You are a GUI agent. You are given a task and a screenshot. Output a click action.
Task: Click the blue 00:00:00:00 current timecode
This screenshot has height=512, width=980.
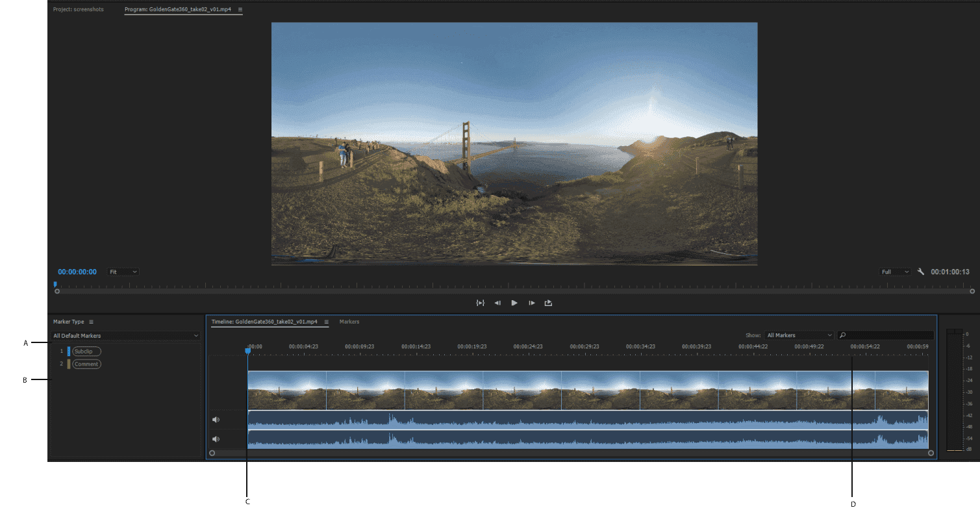[77, 272]
